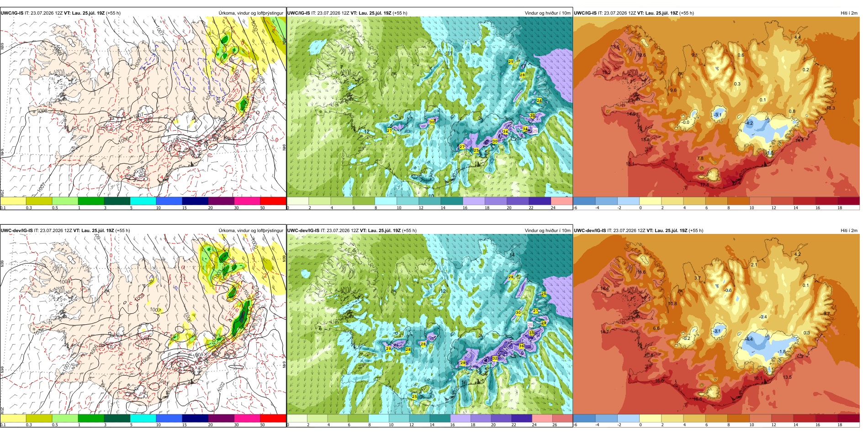This screenshot has width=868, height=434.
Task: Click the pink 24 swatch in UWC wind legend
Action: (561, 201)
